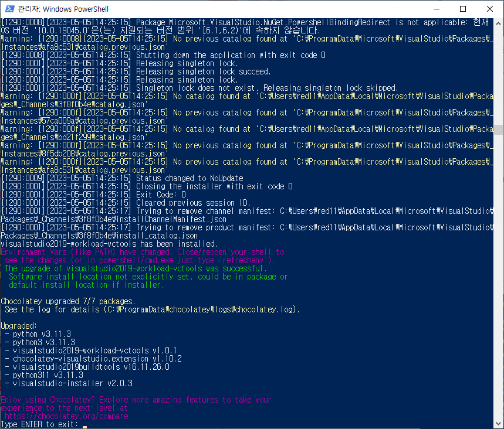Click the 'install_catalog.json' path line
This screenshot has width=504, height=429.
[x=99, y=236]
